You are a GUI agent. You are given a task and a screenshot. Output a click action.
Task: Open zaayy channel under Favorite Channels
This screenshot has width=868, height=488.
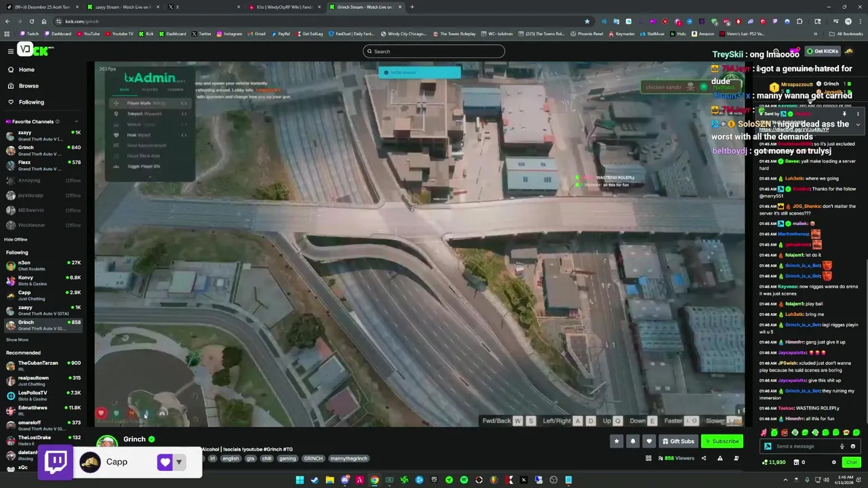point(42,136)
